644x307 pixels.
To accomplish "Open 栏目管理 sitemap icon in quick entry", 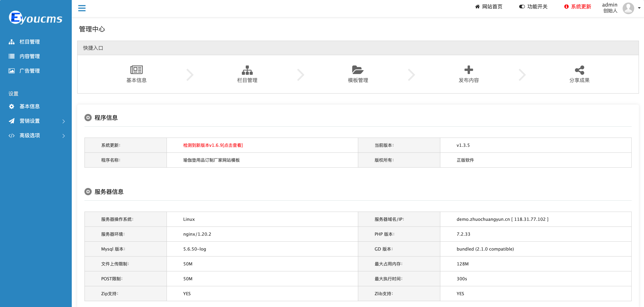I will pyautogui.click(x=247, y=70).
